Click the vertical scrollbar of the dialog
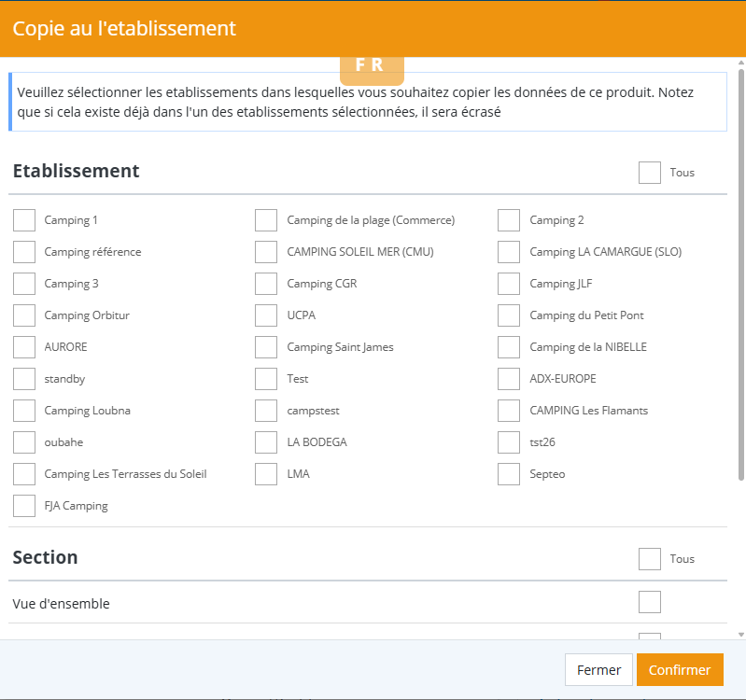 click(740, 280)
